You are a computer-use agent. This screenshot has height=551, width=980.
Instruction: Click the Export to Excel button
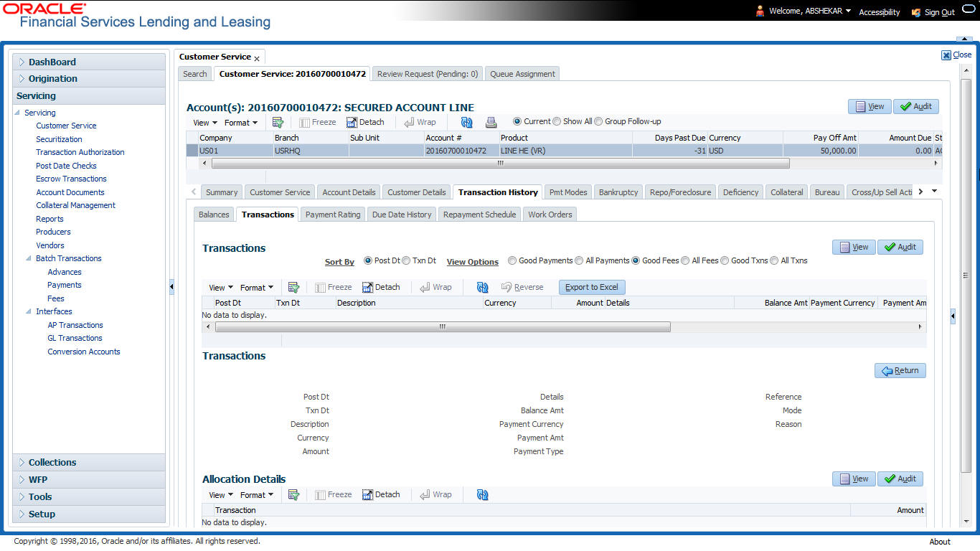point(592,287)
